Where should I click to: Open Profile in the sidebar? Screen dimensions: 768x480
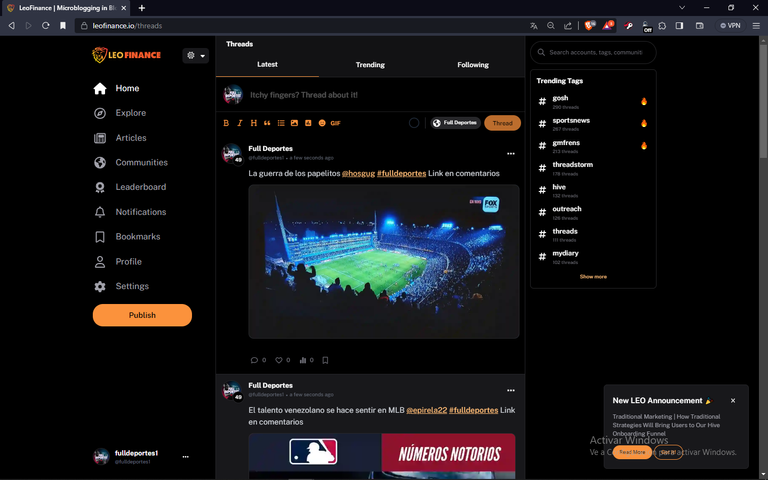click(x=118, y=262)
